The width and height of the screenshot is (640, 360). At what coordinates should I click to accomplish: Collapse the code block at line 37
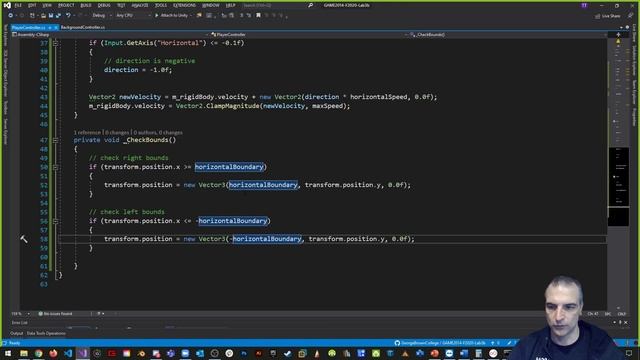(56, 43)
